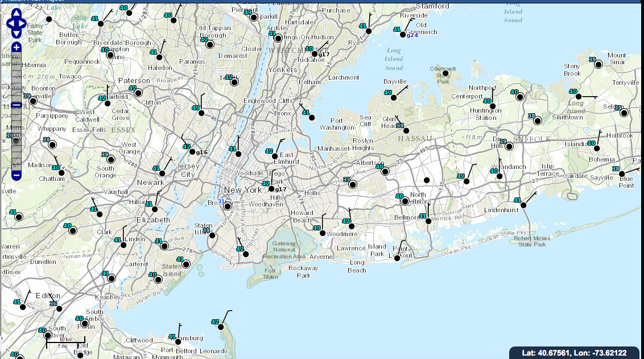Select the g17 station near Tuckahoe
This screenshot has width=644, height=359.
pos(315,54)
